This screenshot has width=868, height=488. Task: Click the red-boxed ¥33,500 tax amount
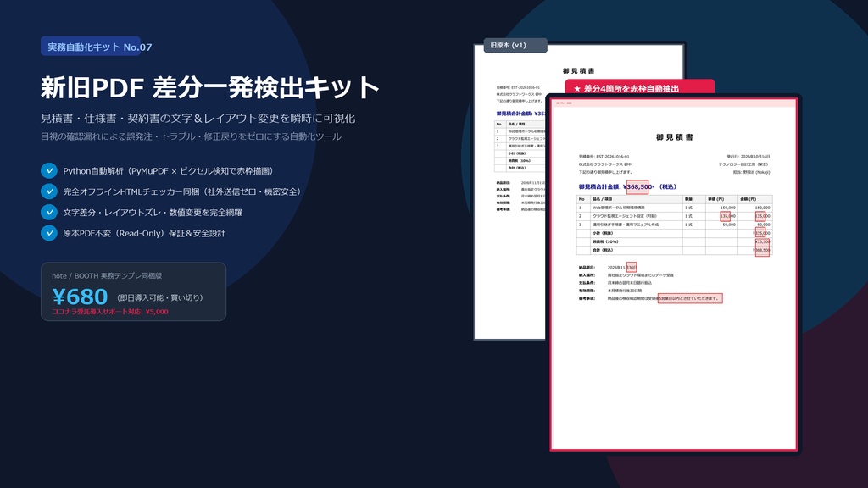pyautogui.click(x=762, y=241)
